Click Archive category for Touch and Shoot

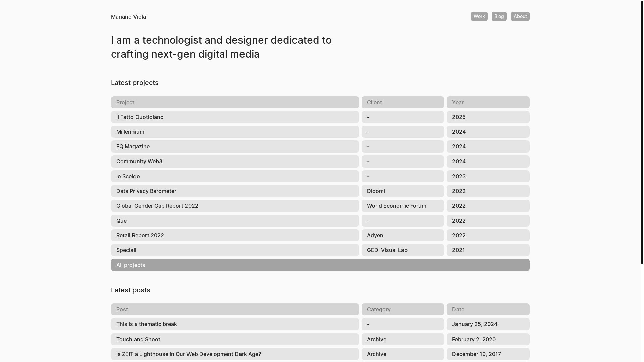coord(403,339)
